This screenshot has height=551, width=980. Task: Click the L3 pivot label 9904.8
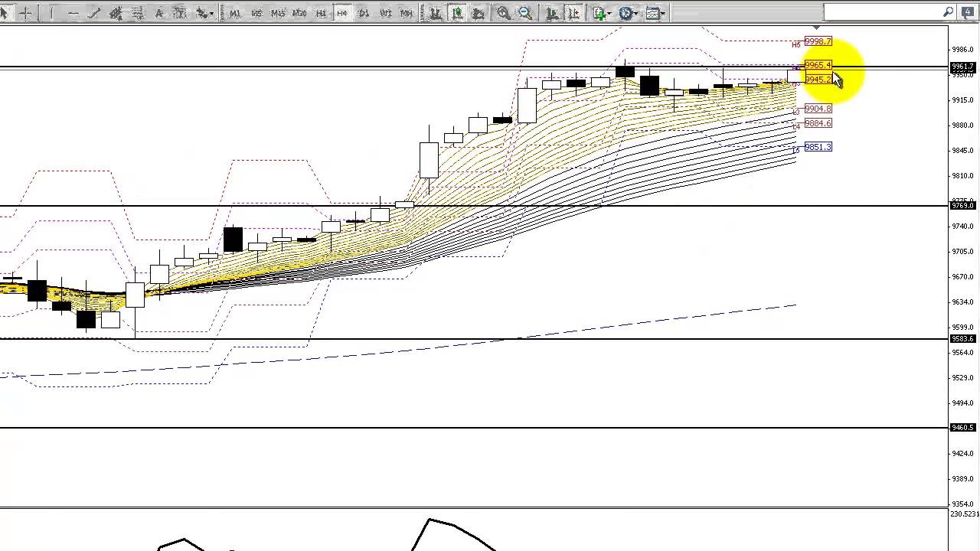tap(818, 109)
